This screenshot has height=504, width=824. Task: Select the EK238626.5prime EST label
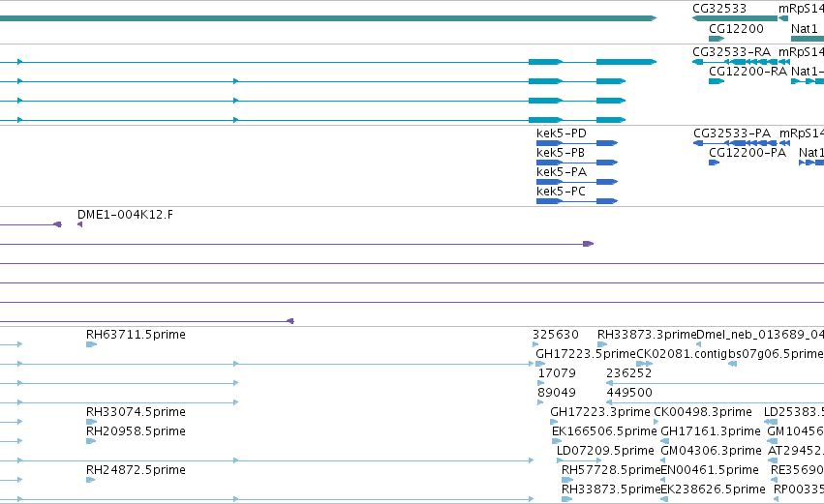tap(713, 489)
